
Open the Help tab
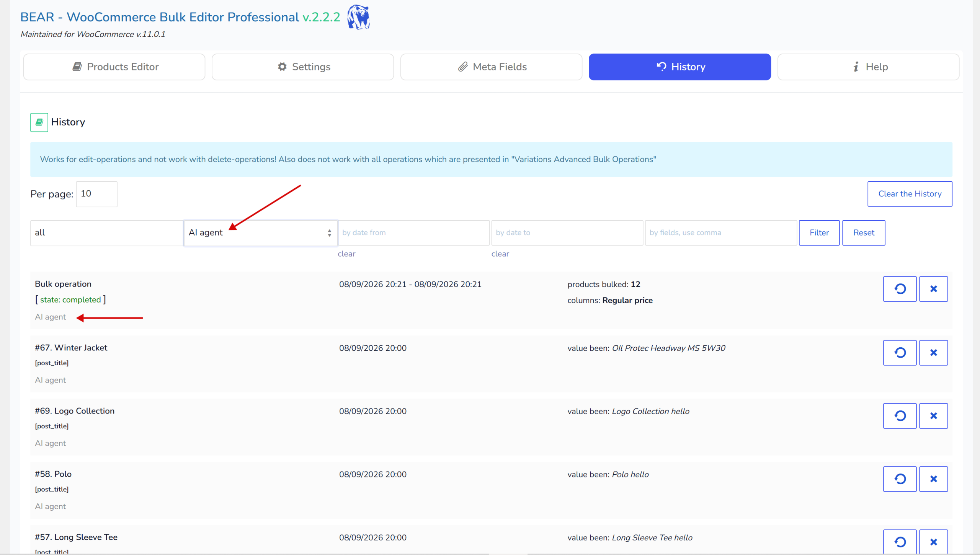(x=868, y=67)
